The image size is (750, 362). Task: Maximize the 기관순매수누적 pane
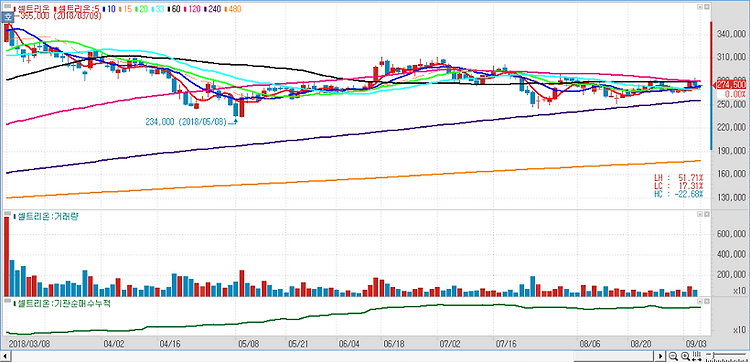click(x=706, y=302)
